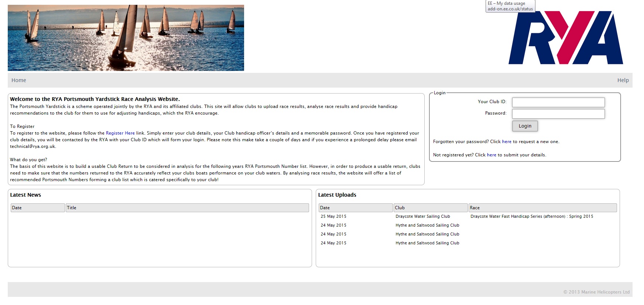644x305 pixels.
Task: Select Draycote Water Sailing Club entry
Action: [423, 217]
